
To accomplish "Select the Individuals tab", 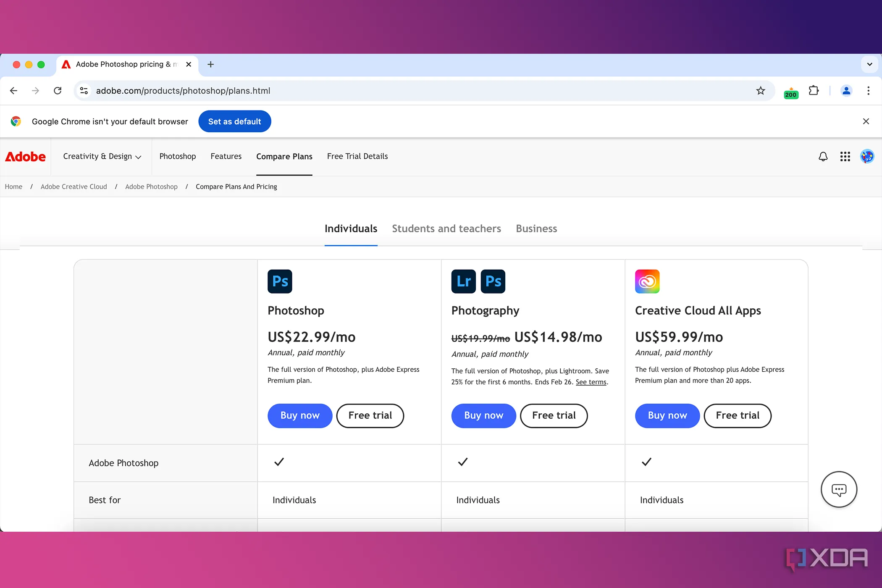I will click(x=351, y=228).
